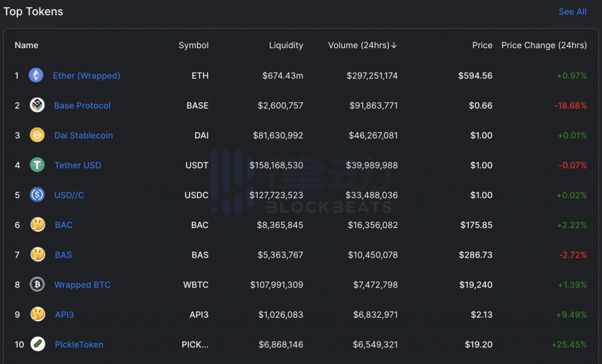The height and width of the screenshot is (364, 602).
Task: Sort tokens by Symbol column header
Action: pos(193,45)
